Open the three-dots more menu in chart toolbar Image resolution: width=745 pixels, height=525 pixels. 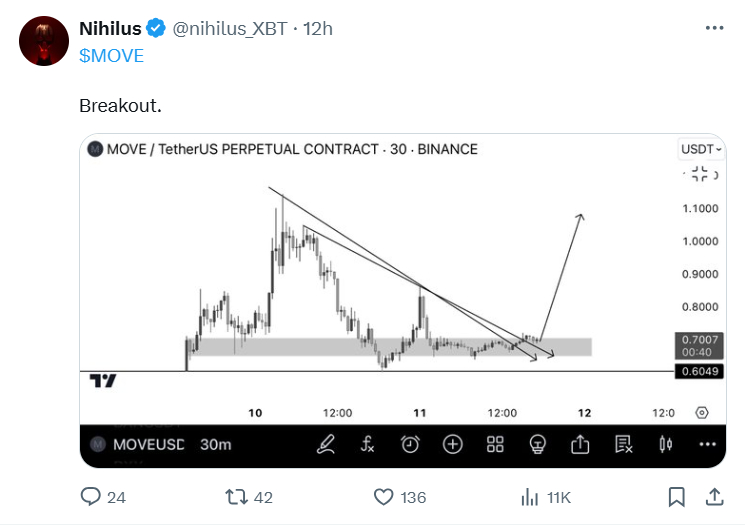coord(707,444)
